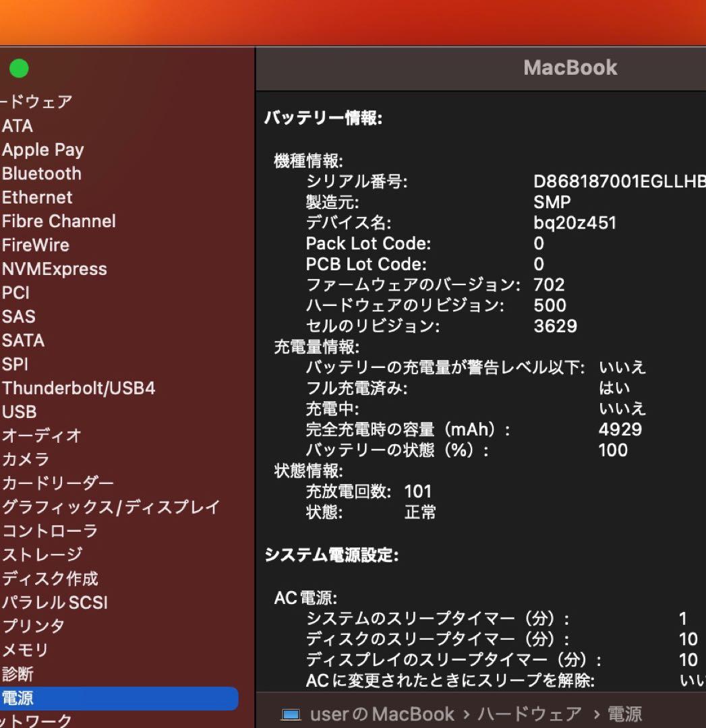
Task: Click the MacBook laptop icon in the breadcrumb bar
Action: coord(292,714)
